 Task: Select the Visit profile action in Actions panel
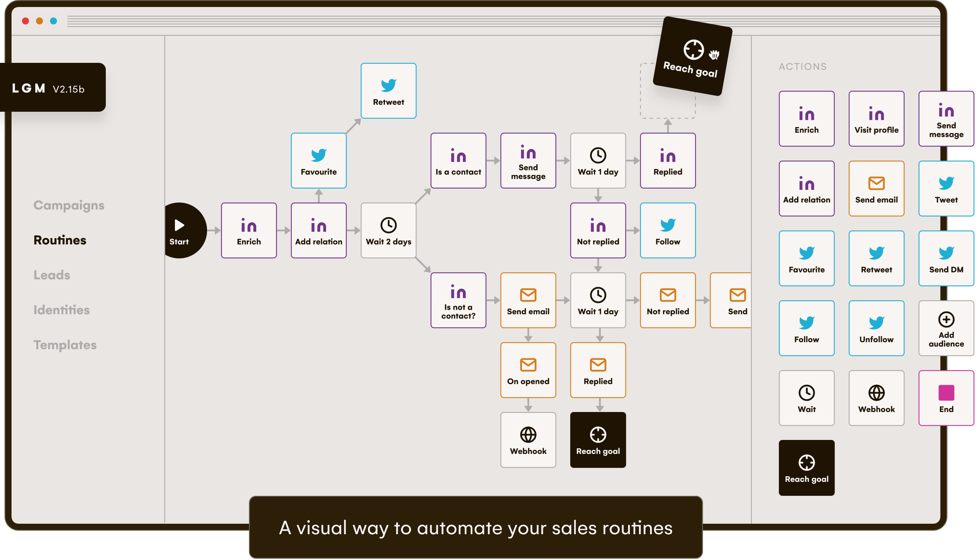click(x=876, y=119)
